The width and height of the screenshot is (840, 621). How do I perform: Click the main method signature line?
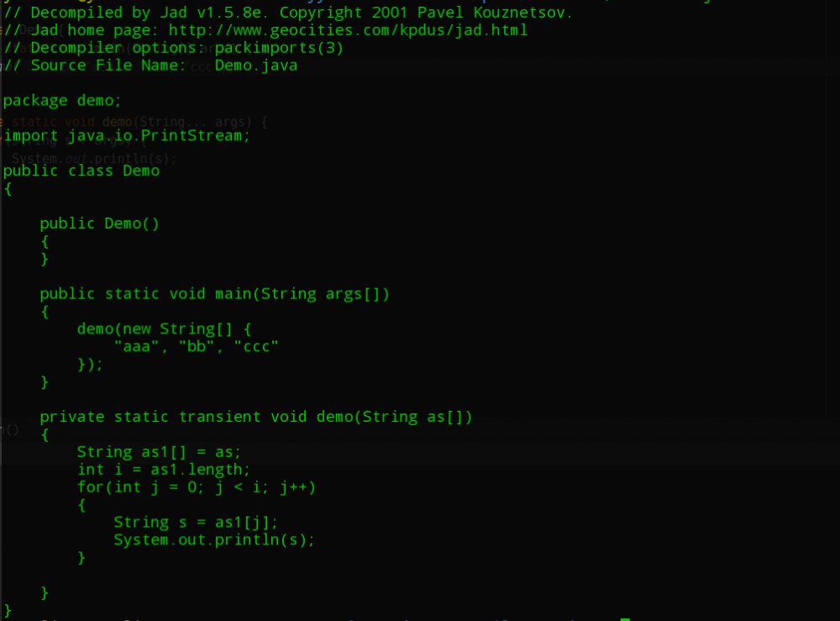[x=214, y=294]
